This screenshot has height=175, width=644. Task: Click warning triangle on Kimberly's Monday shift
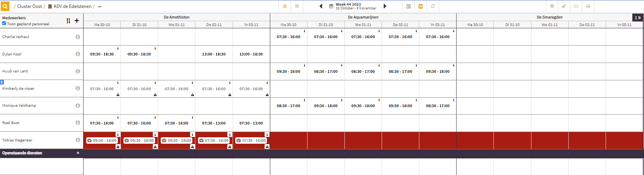118,95
